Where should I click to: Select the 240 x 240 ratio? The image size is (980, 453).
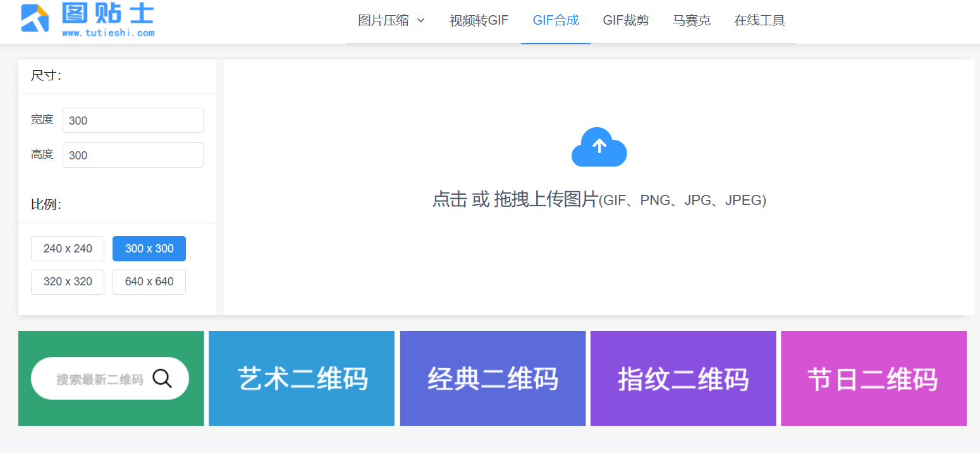[x=68, y=249]
